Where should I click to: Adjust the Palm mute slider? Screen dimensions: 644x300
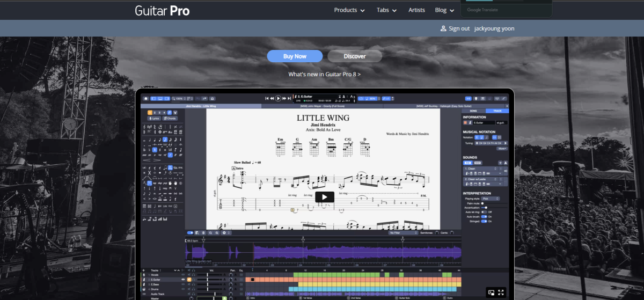(x=494, y=203)
